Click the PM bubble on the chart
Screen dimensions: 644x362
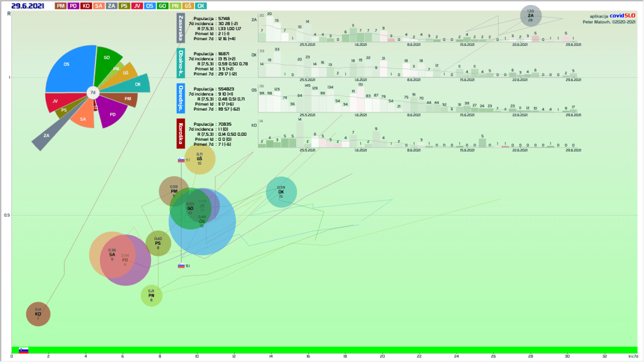(x=174, y=191)
